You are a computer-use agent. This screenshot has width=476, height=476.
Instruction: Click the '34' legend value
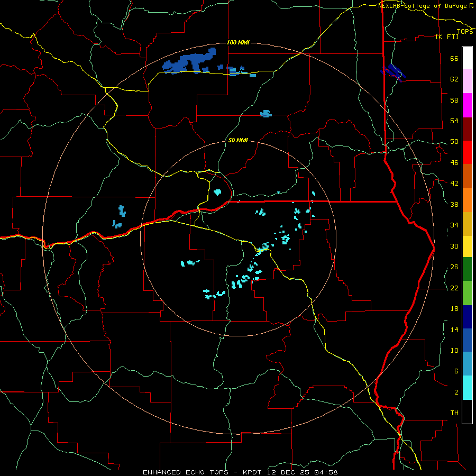pyautogui.click(x=454, y=225)
